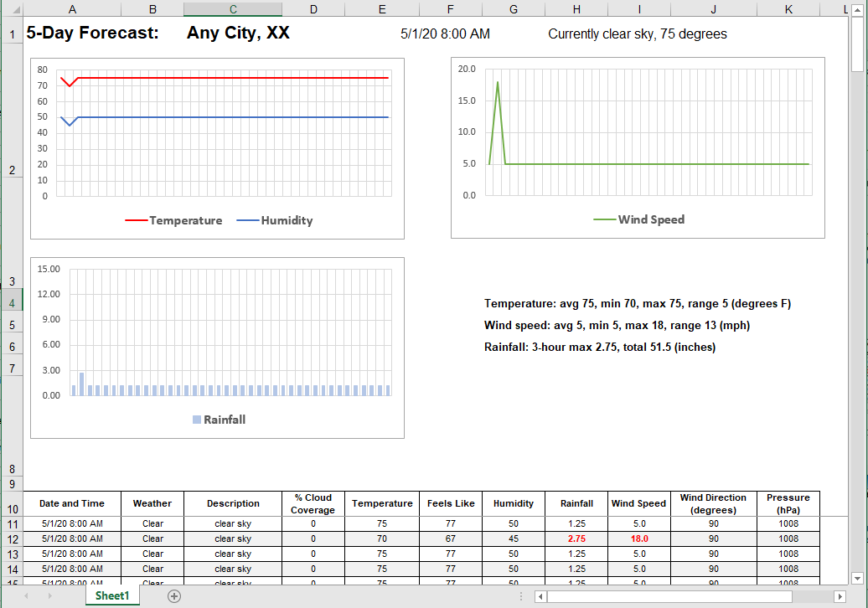Screen dimensions: 868x608
Task: Select column C by clicking its header
Action: pyautogui.click(x=232, y=8)
